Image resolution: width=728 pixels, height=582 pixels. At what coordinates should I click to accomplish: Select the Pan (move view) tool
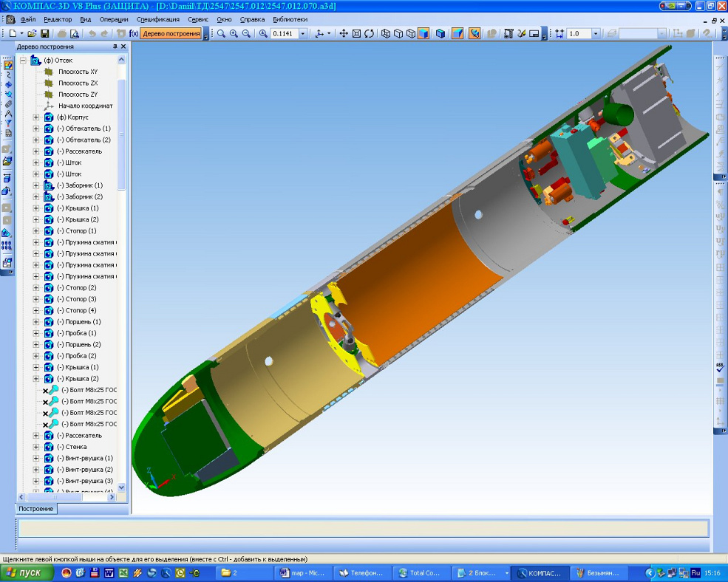click(344, 34)
